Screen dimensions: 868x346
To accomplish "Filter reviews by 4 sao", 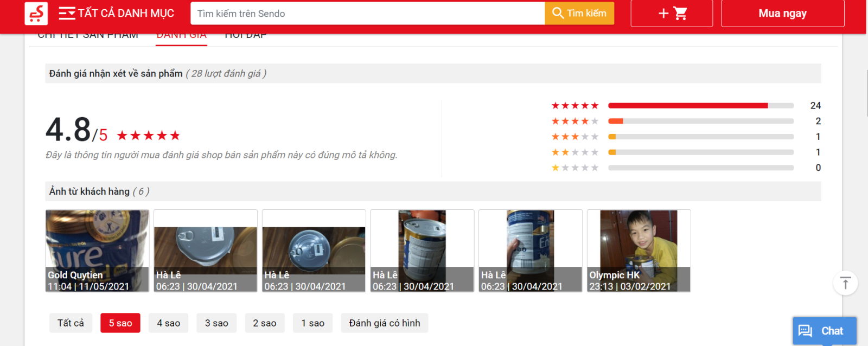I will click(168, 323).
